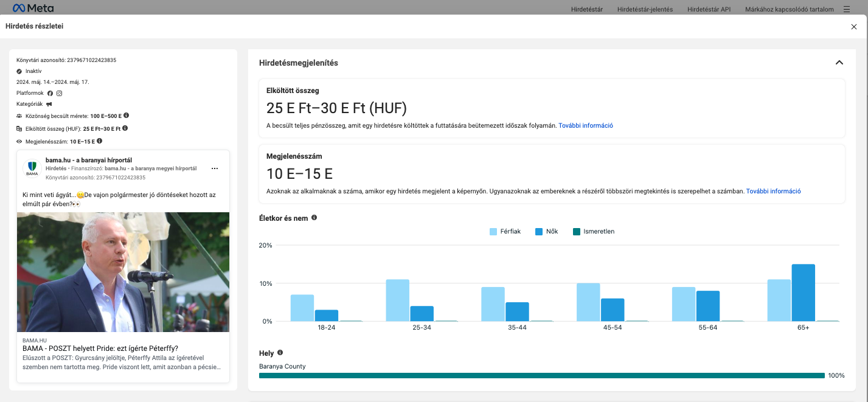
Task: Toggle the Férfiak legend swatch
Action: pyautogui.click(x=493, y=231)
